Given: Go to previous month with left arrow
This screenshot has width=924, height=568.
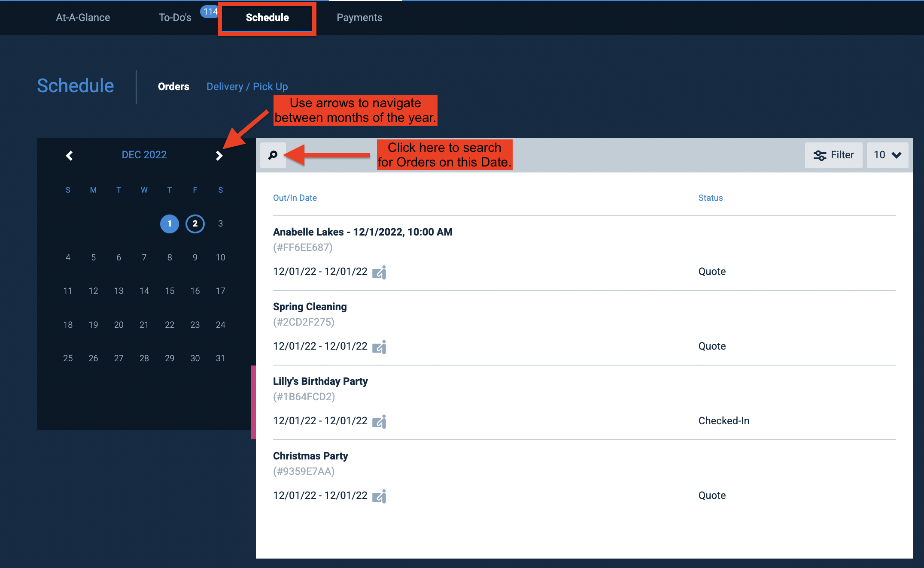Looking at the screenshot, I should pos(69,155).
